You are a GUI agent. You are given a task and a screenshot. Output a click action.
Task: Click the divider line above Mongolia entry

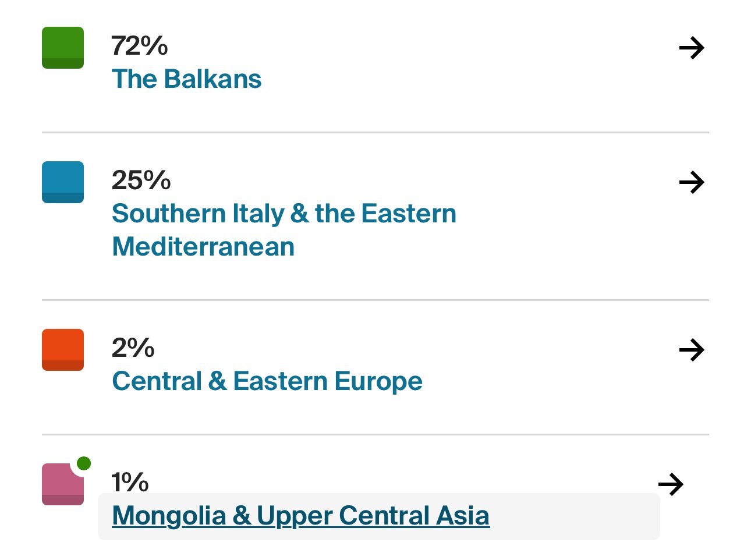pos(375,434)
